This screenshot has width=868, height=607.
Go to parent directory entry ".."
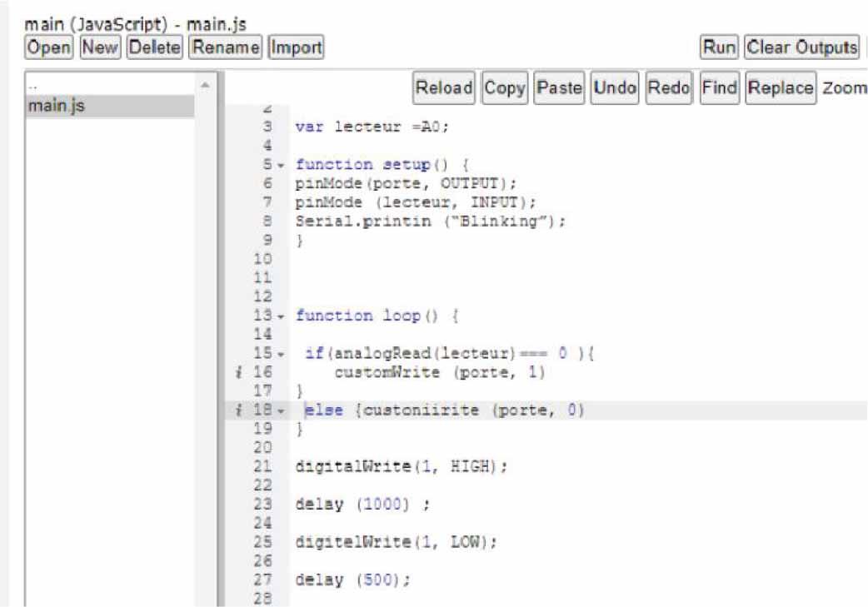[x=33, y=86]
